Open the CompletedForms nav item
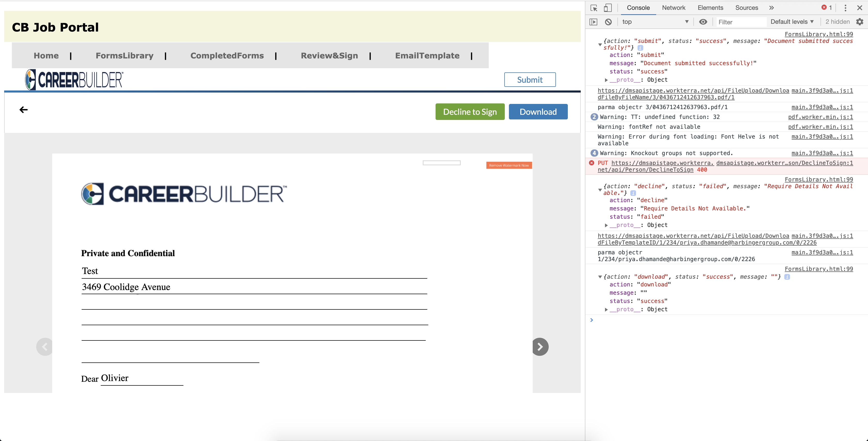Screen dimensions: 868x441 [227, 56]
